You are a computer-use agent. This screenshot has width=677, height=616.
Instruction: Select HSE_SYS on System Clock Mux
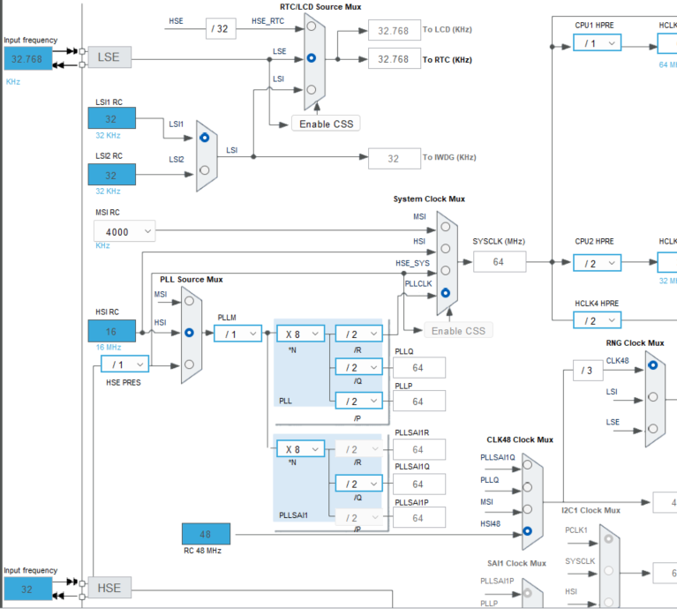446,271
